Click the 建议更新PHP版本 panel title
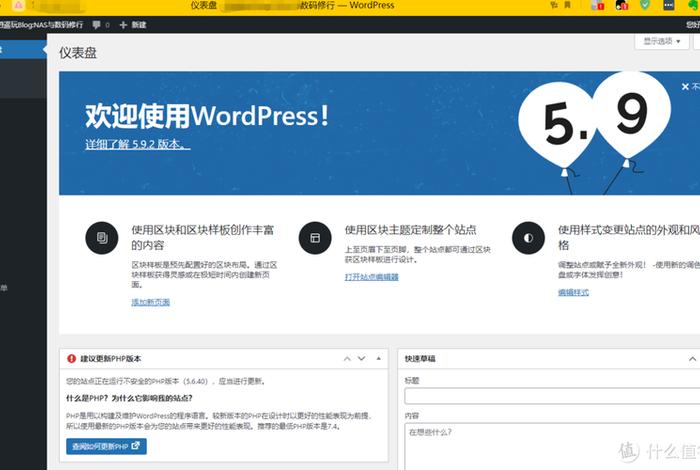The width and height of the screenshot is (700, 470). tap(111, 358)
